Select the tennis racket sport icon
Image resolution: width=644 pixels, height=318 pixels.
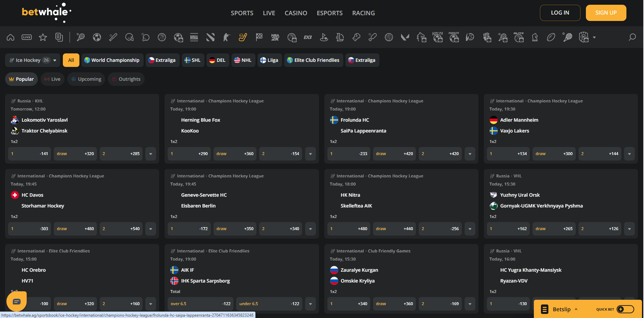click(x=81, y=37)
